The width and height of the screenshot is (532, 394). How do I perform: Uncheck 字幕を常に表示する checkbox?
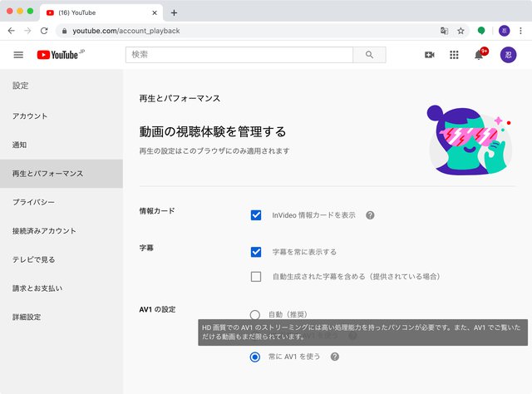tap(256, 252)
